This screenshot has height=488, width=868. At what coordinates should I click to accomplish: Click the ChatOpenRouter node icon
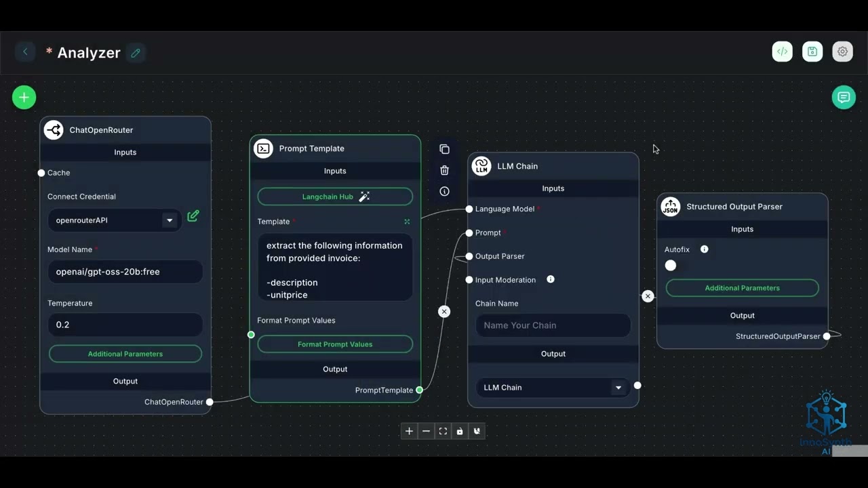54,129
